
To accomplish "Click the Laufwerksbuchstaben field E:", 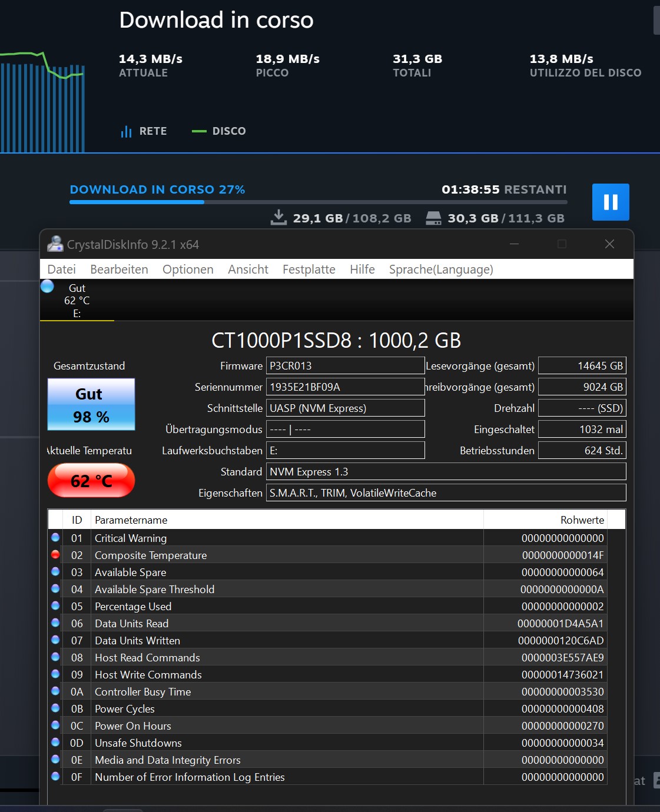I will coord(345,450).
